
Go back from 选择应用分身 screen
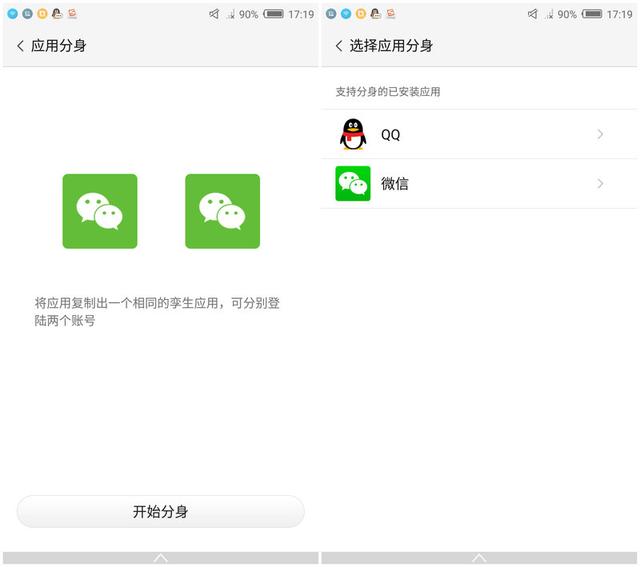339,46
